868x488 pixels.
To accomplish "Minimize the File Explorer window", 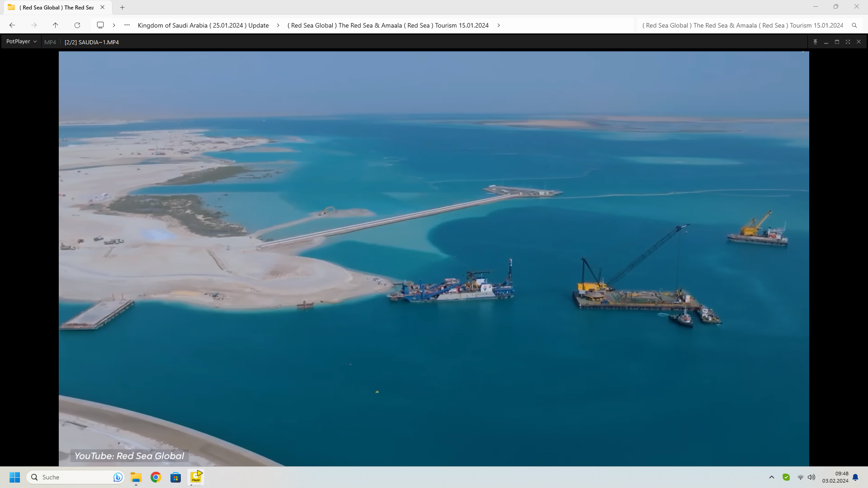I will (x=816, y=7).
